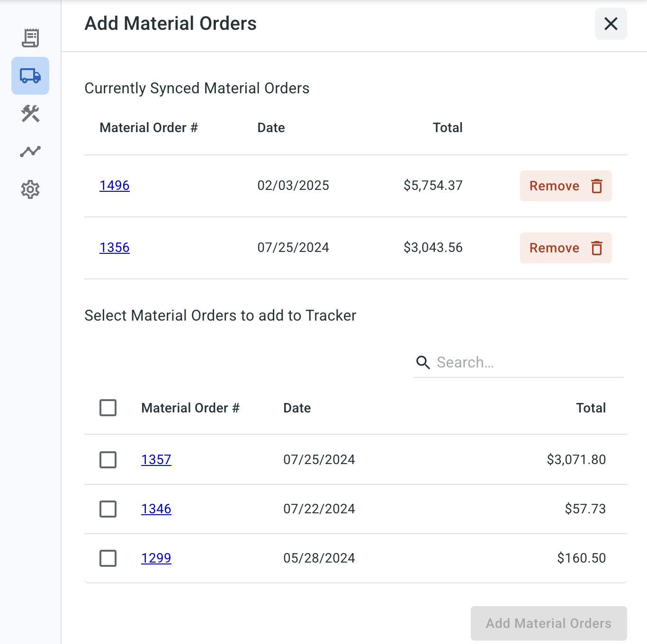Open the 1299 order link
Image resolution: width=647 pixels, height=644 pixels.
[x=156, y=558]
